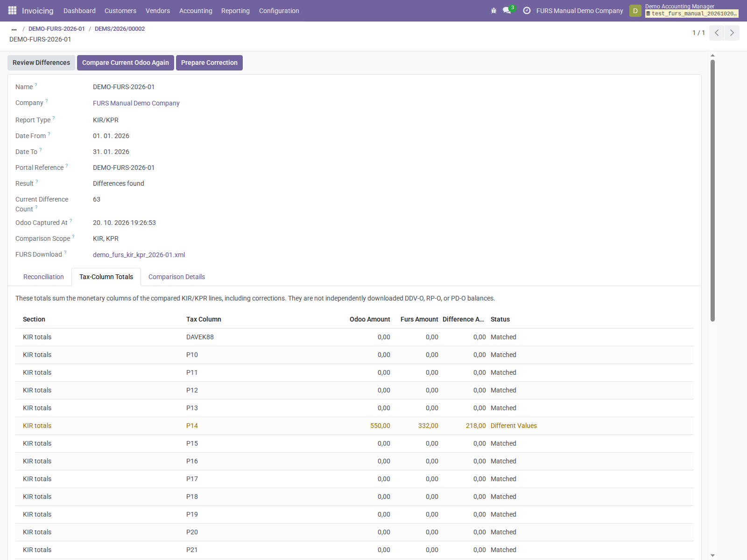Open the Accounting menu
This screenshot has width=747, height=560.
coord(196,11)
